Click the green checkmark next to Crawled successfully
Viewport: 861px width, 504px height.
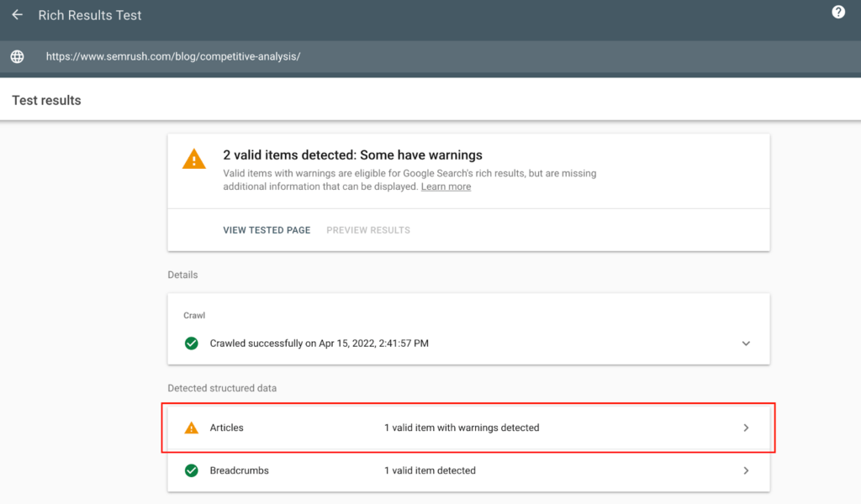pyautogui.click(x=191, y=344)
